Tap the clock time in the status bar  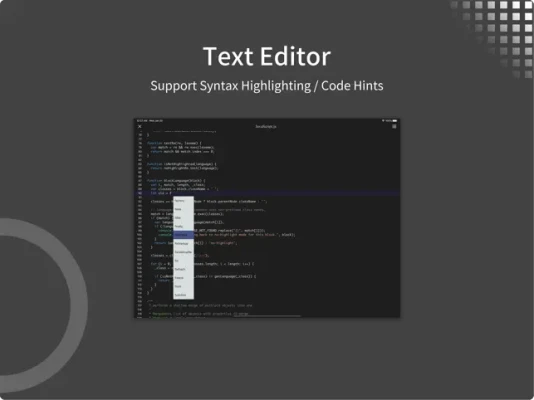click(x=142, y=121)
